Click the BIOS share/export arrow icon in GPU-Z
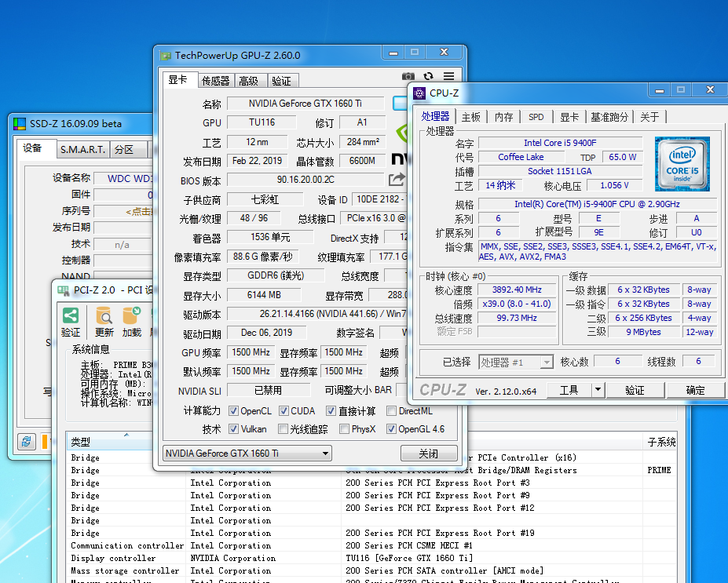The image size is (728, 583). pos(397,179)
